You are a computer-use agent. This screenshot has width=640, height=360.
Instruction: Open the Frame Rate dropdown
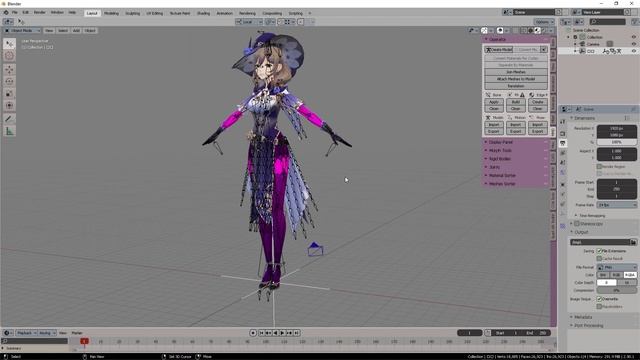click(617, 205)
